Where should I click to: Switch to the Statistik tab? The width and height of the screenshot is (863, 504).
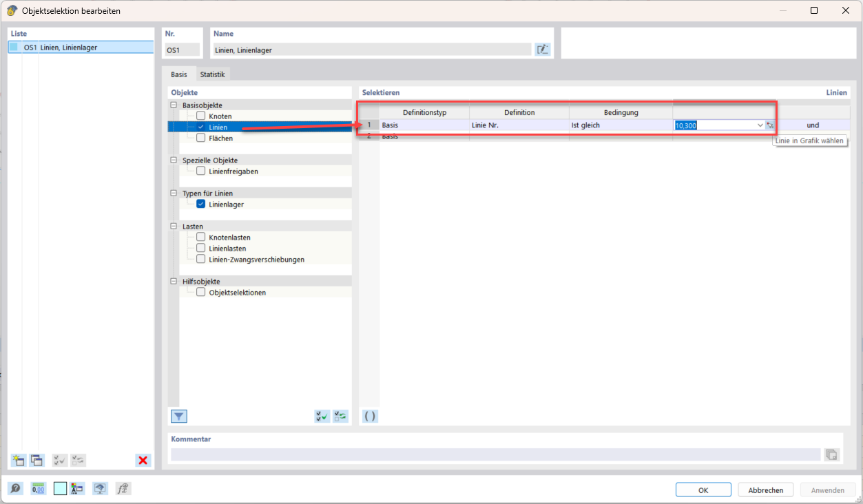[212, 74]
